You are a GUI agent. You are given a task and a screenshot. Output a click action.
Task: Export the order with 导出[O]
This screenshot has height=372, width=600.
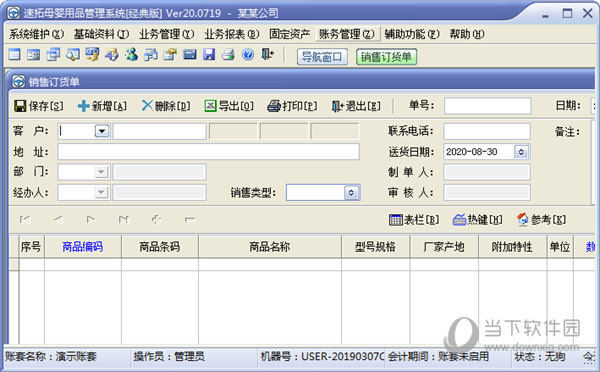pos(229,106)
